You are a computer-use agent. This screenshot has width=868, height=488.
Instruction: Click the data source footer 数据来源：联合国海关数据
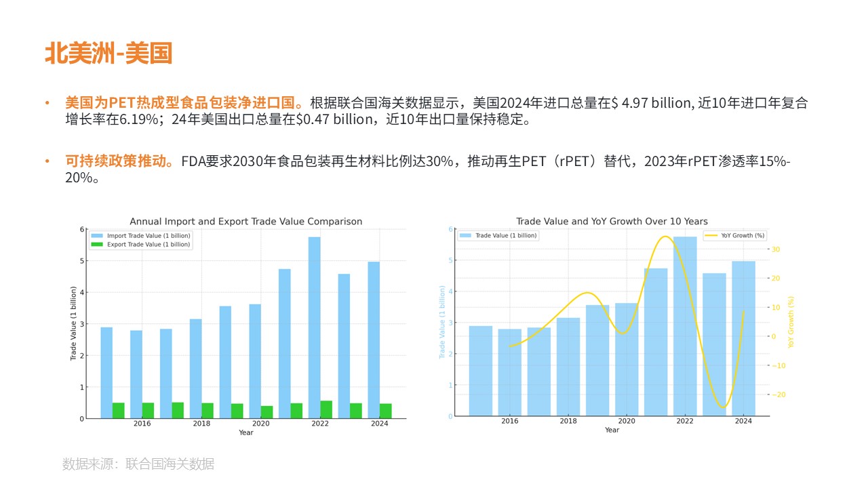pyautogui.click(x=138, y=464)
